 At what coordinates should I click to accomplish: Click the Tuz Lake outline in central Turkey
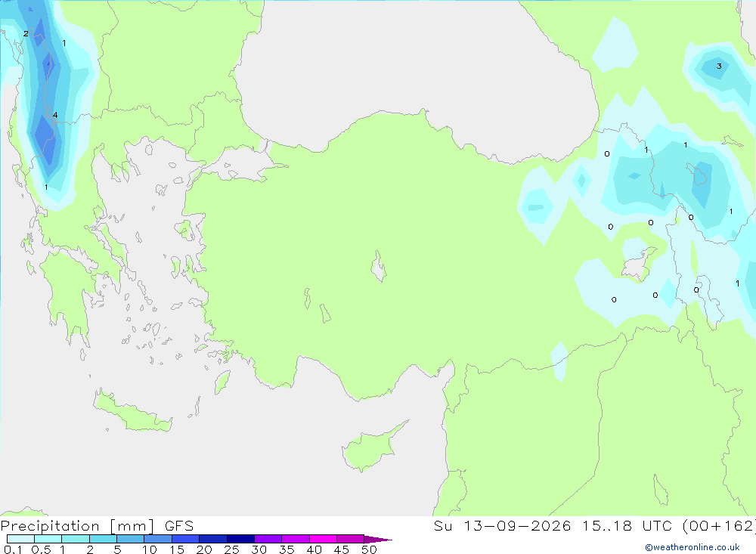pyautogui.click(x=379, y=266)
